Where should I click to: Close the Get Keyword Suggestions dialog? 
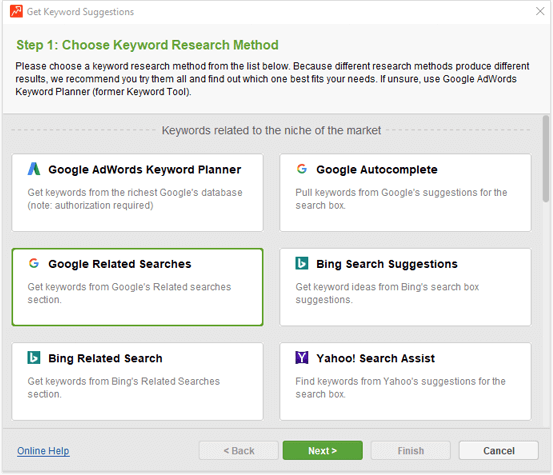coord(540,11)
